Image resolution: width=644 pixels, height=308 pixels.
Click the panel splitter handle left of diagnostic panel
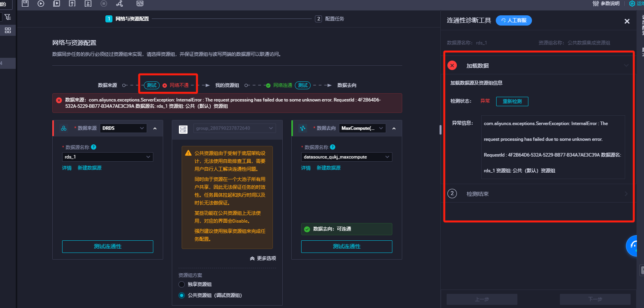pyautogui.click(x=440, y=130)
